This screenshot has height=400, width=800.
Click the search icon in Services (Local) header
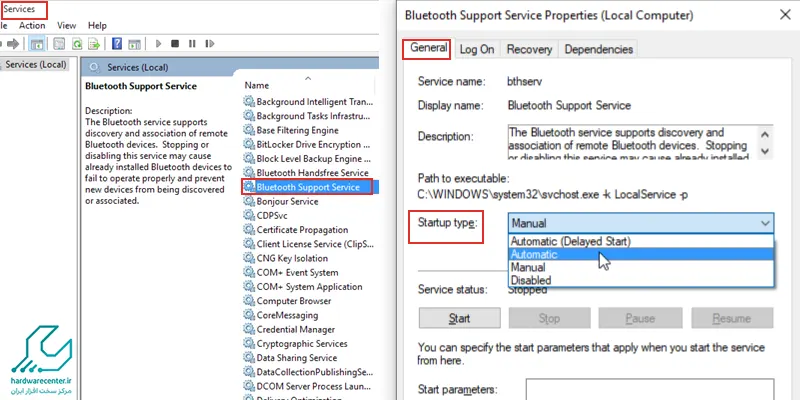pos(94,67)
